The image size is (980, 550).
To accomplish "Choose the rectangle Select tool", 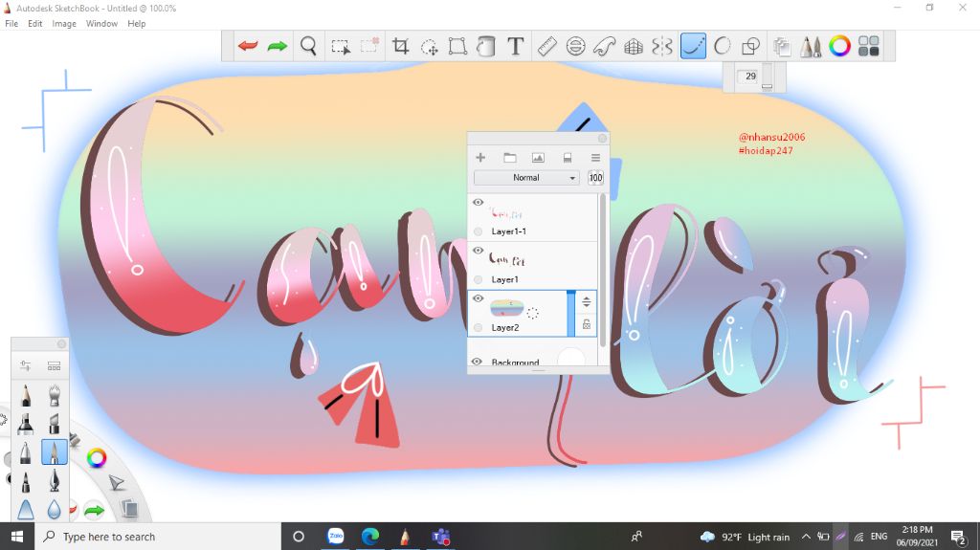I will click(x=341, y=46).
